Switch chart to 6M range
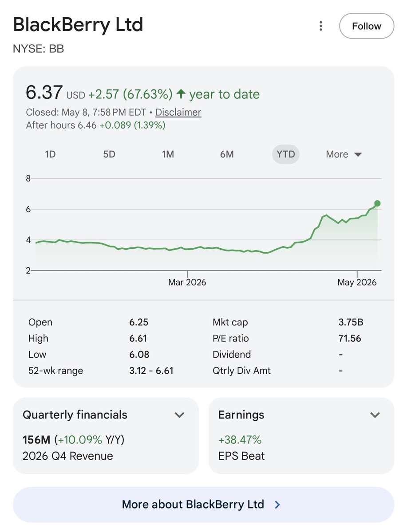Image resolution: width=407 pixels, height=532 pixels. (227, 154)
